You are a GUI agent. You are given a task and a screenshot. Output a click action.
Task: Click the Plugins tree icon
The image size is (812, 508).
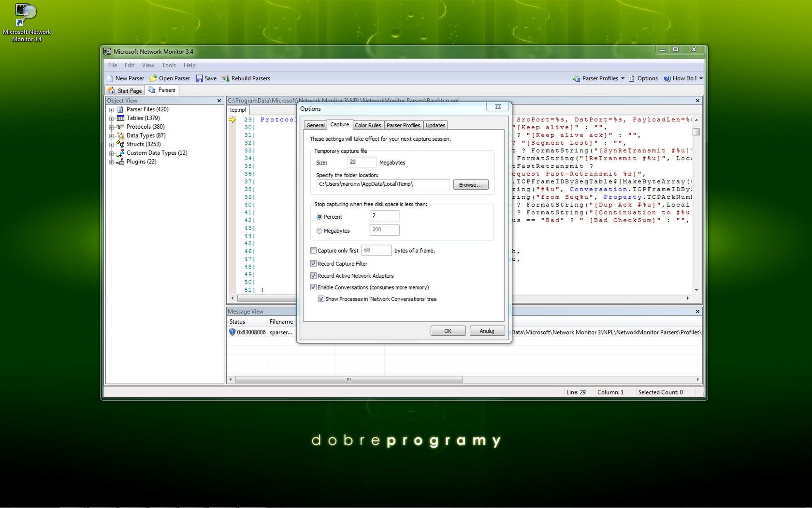point(120,162)
